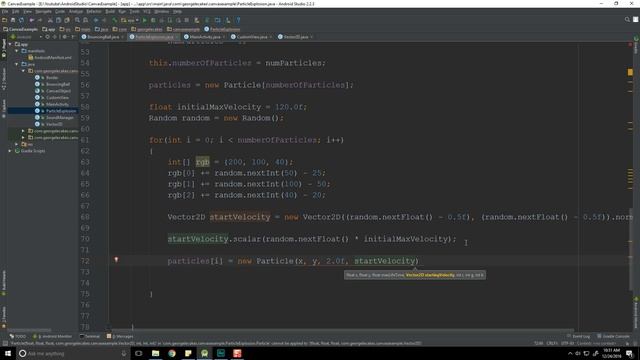
Task: Open the Task View taskbar icon
Action: pyautogui.click(x=139, y=353)
